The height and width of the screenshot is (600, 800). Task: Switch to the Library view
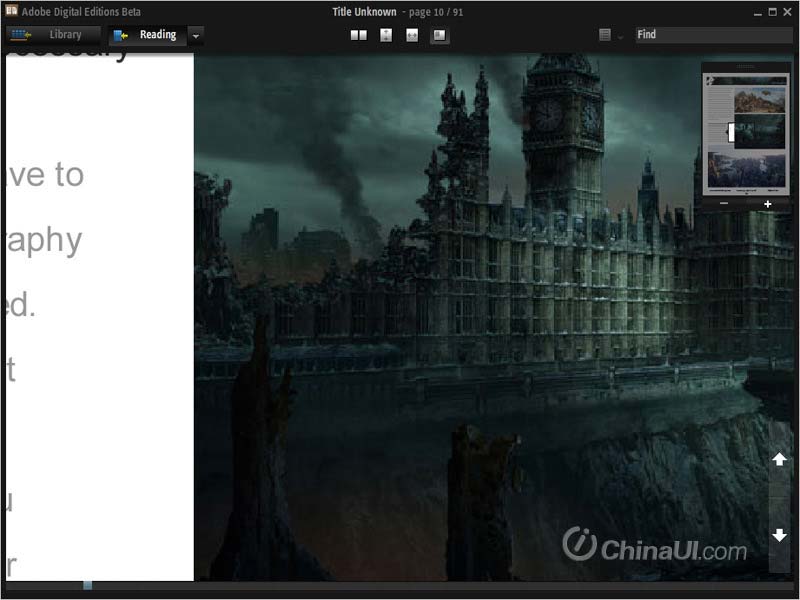tap(54, 35)
